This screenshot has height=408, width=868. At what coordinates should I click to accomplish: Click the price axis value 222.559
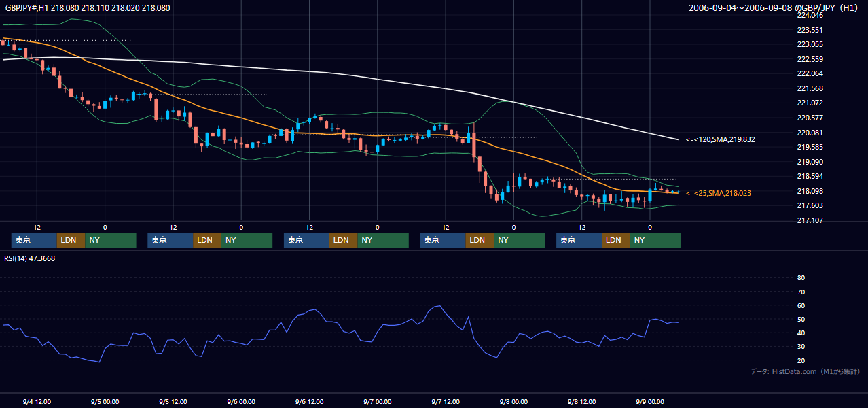[810, 59]
